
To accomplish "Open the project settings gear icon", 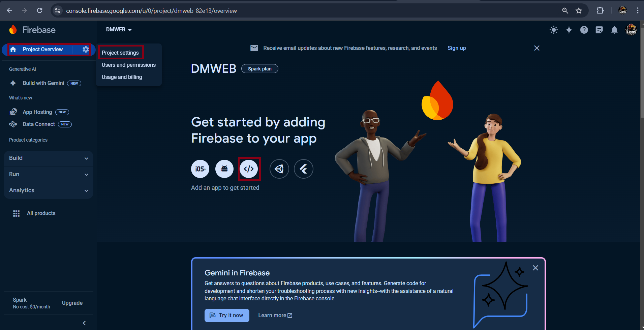I will 86,50.
